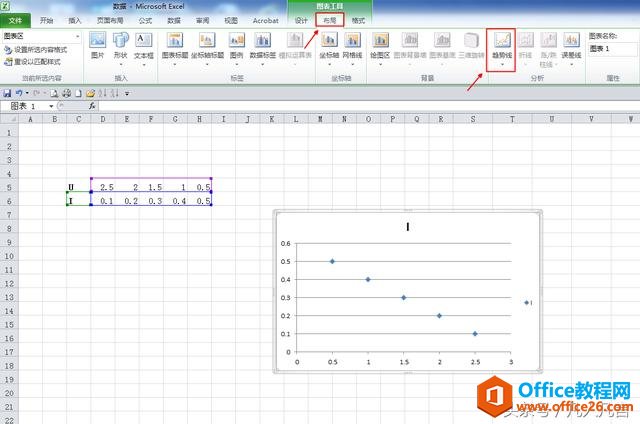This screenshot has width=640, height=424.
Task: Expand the 数据标签 data labels dropdown
Action: pos(262,64)
